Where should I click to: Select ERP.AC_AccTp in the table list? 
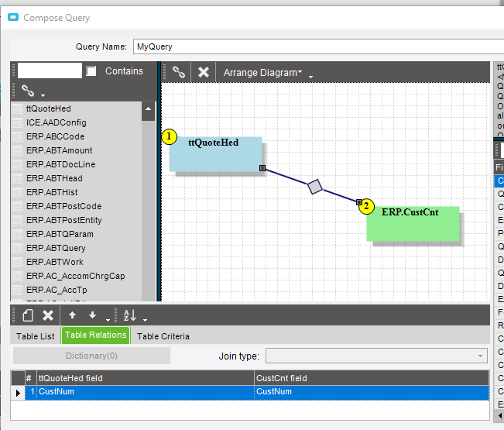point(57,290)
